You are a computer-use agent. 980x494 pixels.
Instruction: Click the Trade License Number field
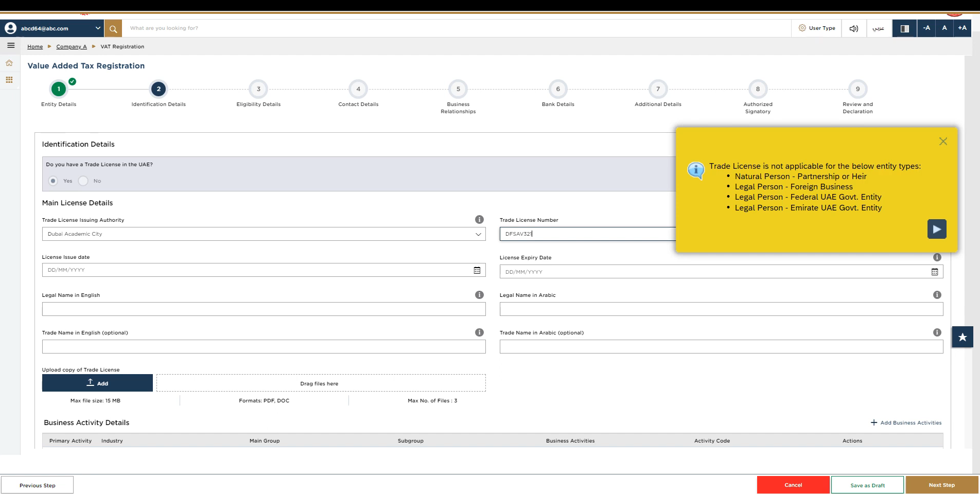coord(587,234)
